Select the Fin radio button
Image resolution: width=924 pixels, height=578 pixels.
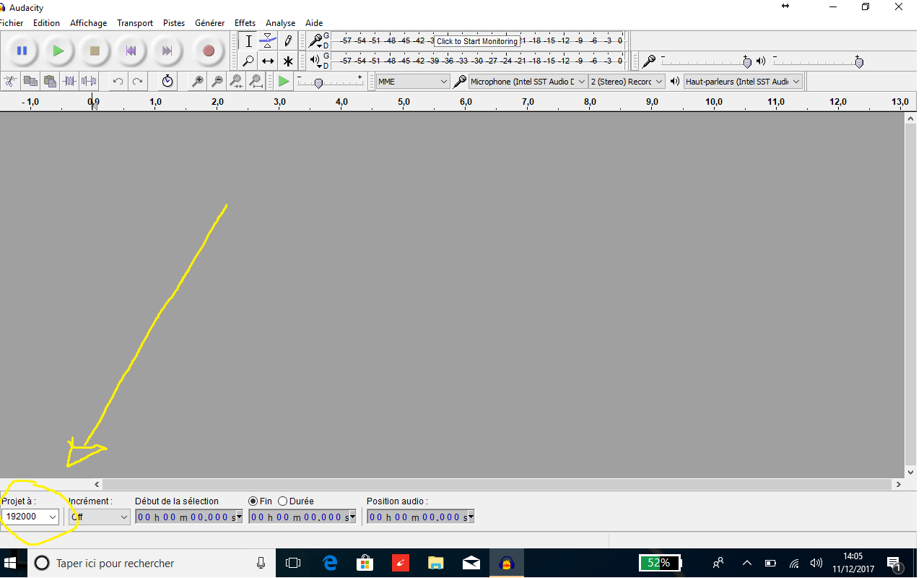click(253, 501)
